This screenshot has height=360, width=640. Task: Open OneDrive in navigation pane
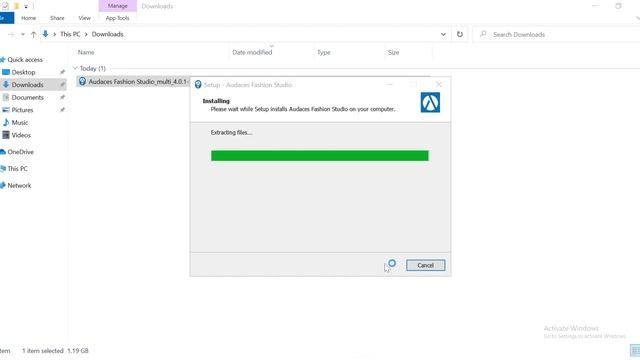coord(20,152)
